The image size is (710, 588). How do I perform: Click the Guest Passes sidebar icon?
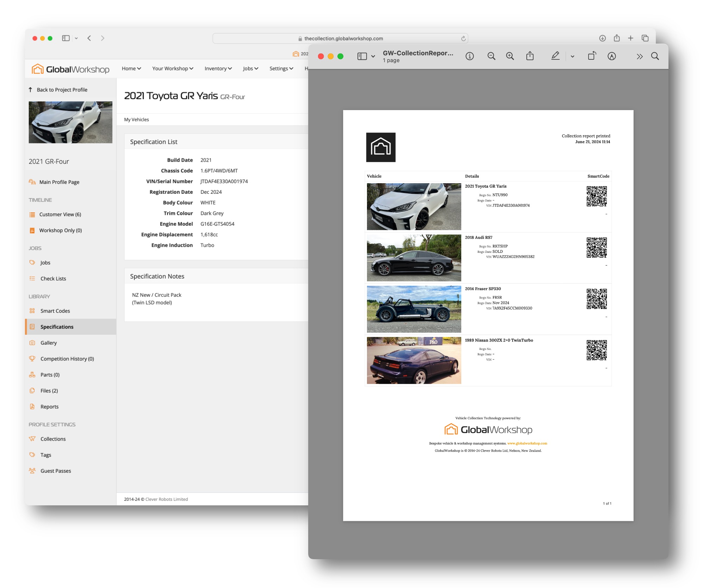point(32,470)
